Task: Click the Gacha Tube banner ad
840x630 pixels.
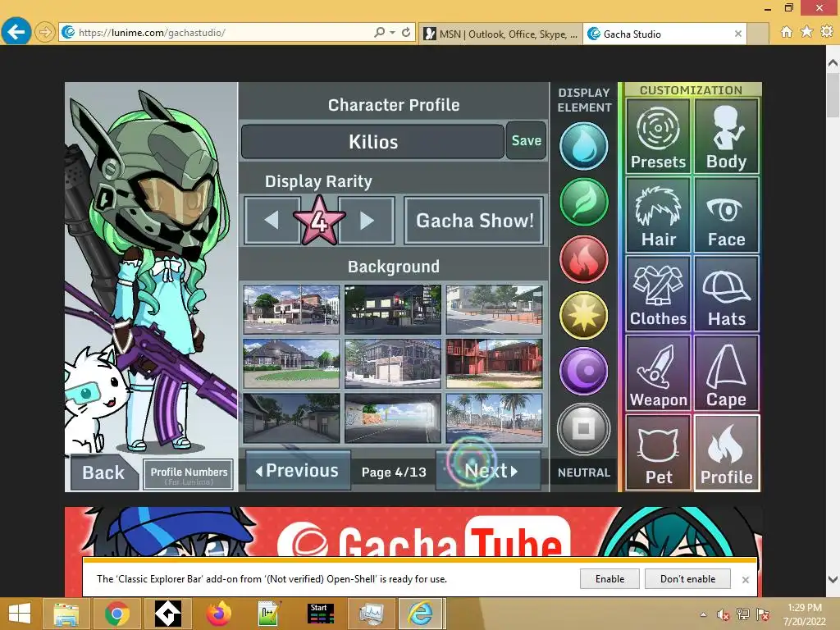Action: point(413,532)
